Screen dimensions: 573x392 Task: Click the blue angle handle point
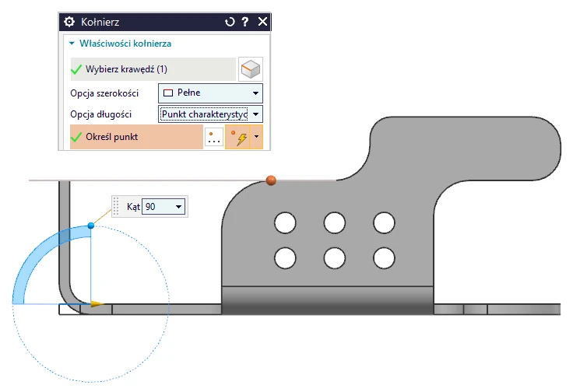click(91, 226)
